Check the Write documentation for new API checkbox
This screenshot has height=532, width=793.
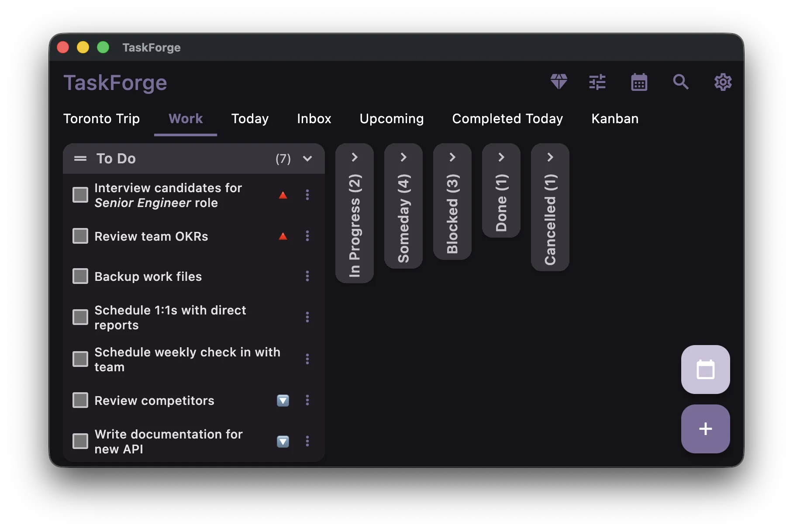tap(80, 441)
